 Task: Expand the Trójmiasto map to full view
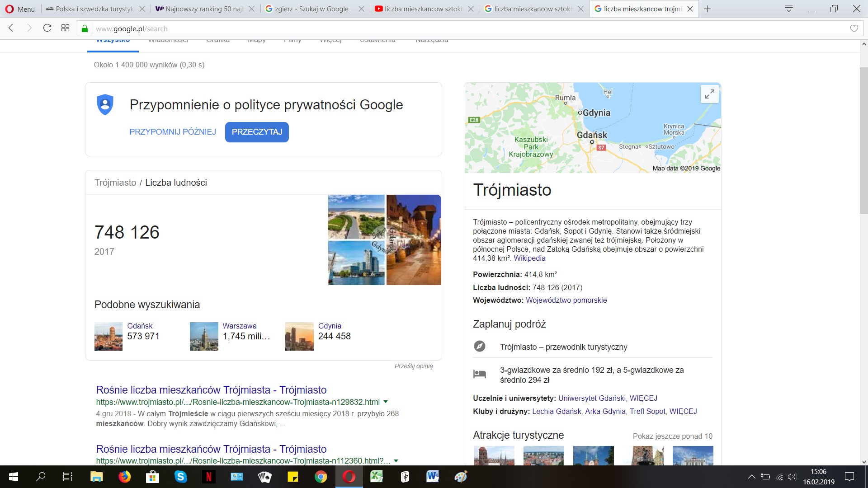click(710, 94)
